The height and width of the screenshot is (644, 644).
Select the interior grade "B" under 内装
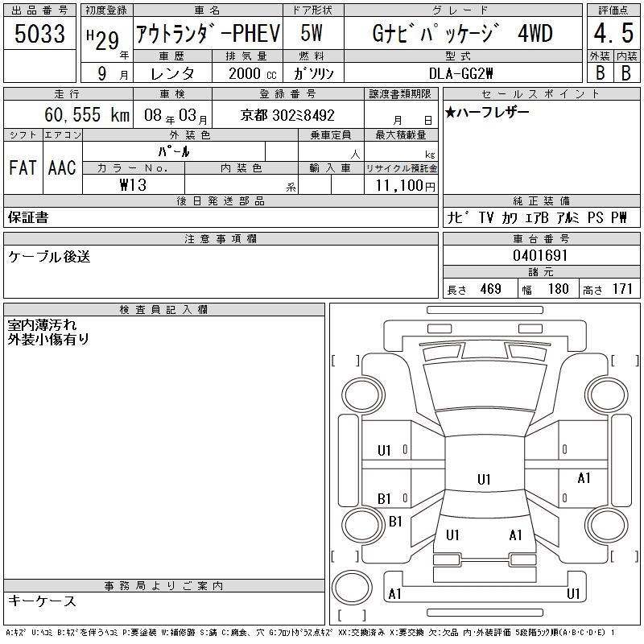pos(626,72)
